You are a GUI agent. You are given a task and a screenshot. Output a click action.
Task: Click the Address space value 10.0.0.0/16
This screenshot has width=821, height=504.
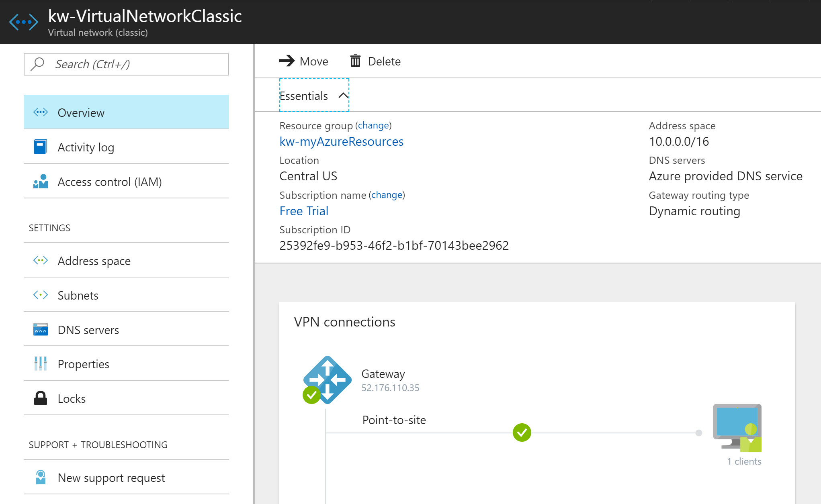[x=679, y=141]
